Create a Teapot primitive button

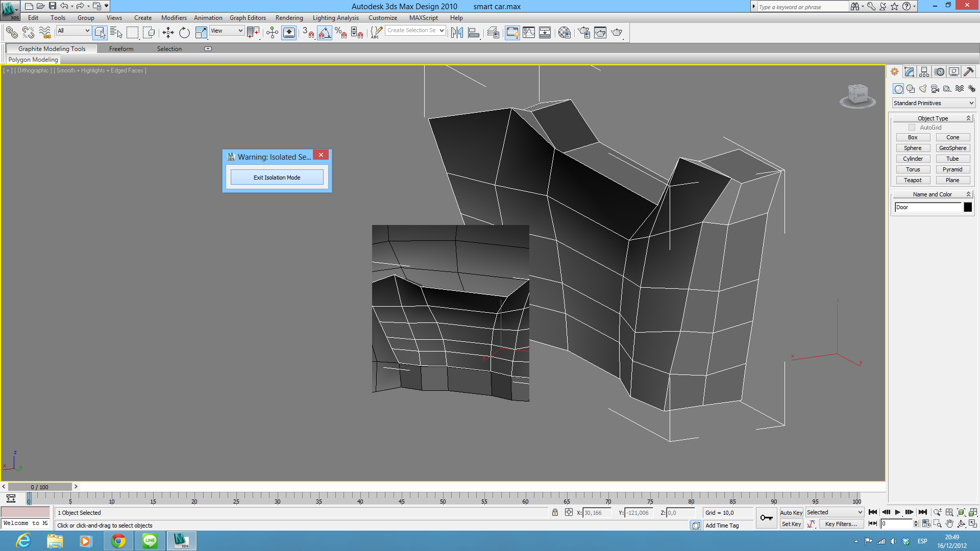(913, 180)
